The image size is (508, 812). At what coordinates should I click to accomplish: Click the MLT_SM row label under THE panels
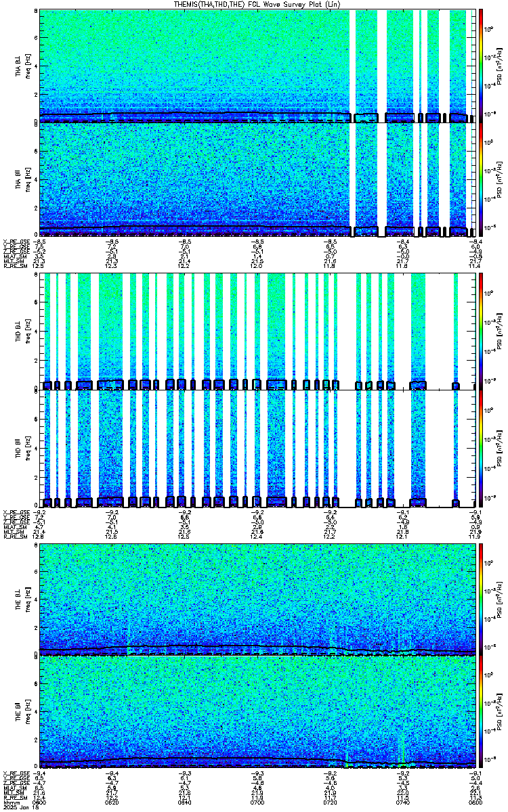pos(12,792)
